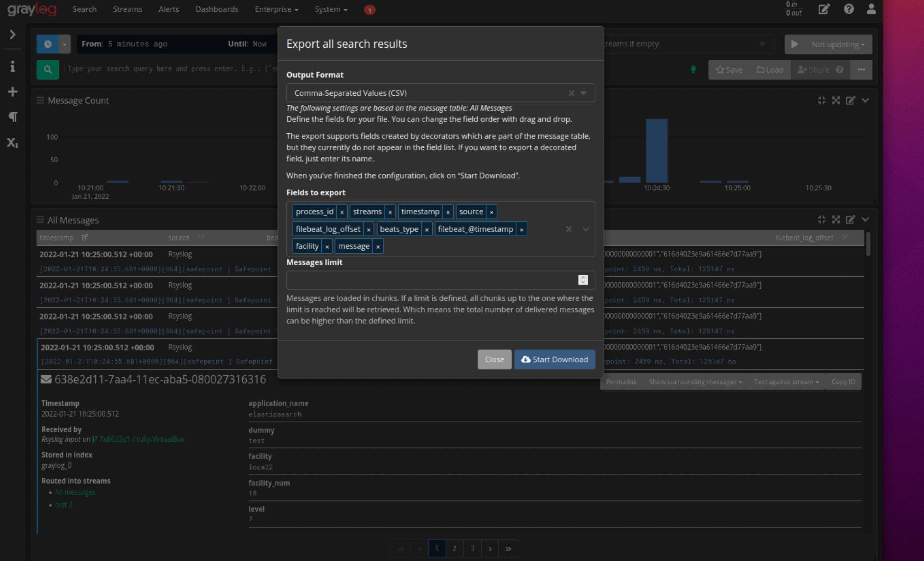Expand the collapsed left sidebar arrow
The height and width of the screenshot is (561, 924).
coord(12,35)
